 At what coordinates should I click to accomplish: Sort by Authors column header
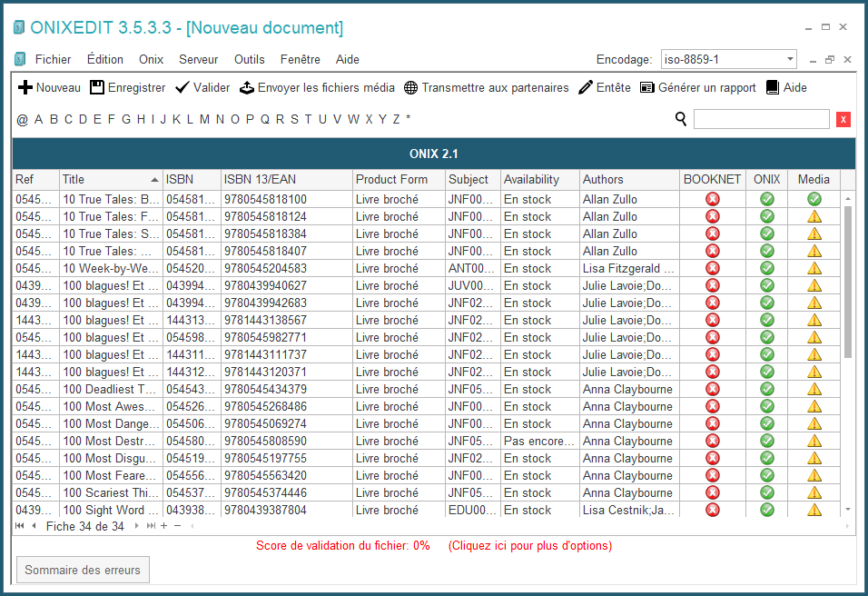[629, 180]
